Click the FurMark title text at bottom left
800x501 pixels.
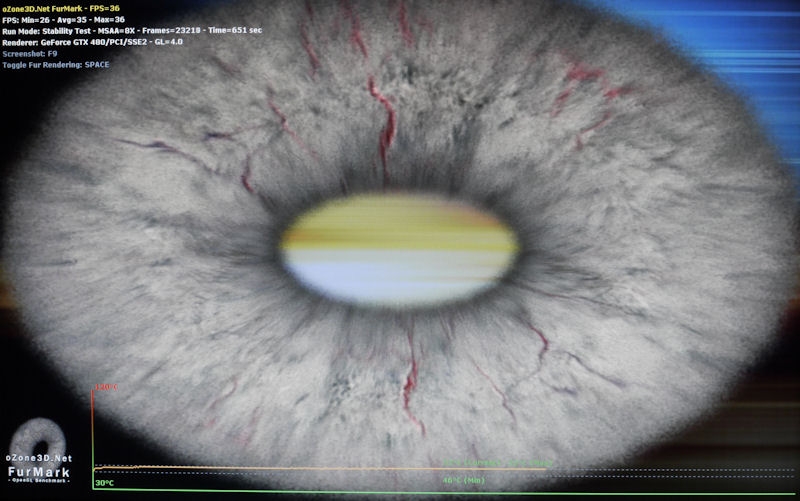pos(39,472)
